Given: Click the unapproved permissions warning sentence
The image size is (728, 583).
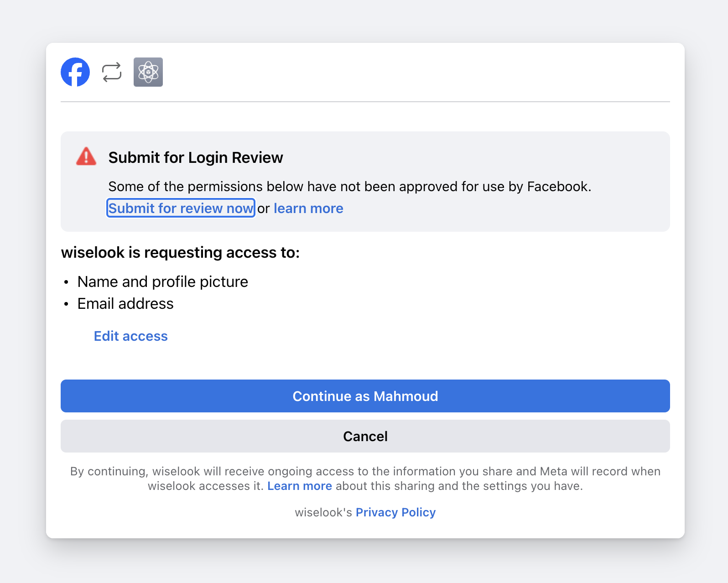Looking at the screenshot, I should 350,187.
